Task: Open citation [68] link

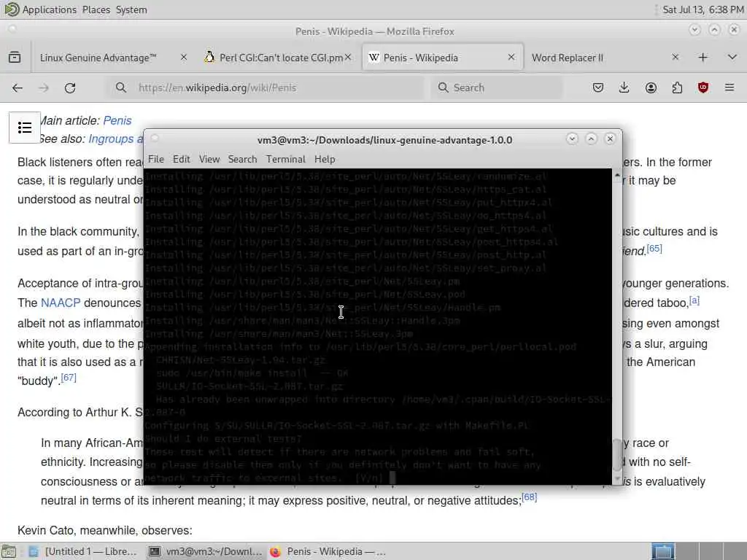Action: [530, 497]
